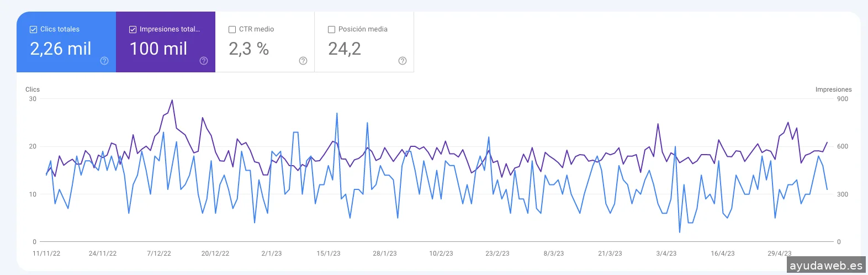Select the 2,3 % CTR value

pyautogui.click(x=249, y=49)
